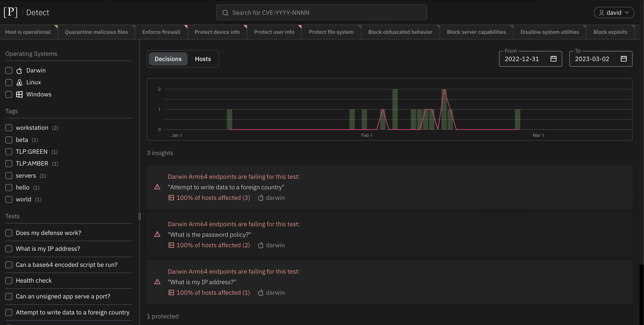Check the workstation tag filter
Viewport: 644px width, 325px height.
[x=9, y=128]
